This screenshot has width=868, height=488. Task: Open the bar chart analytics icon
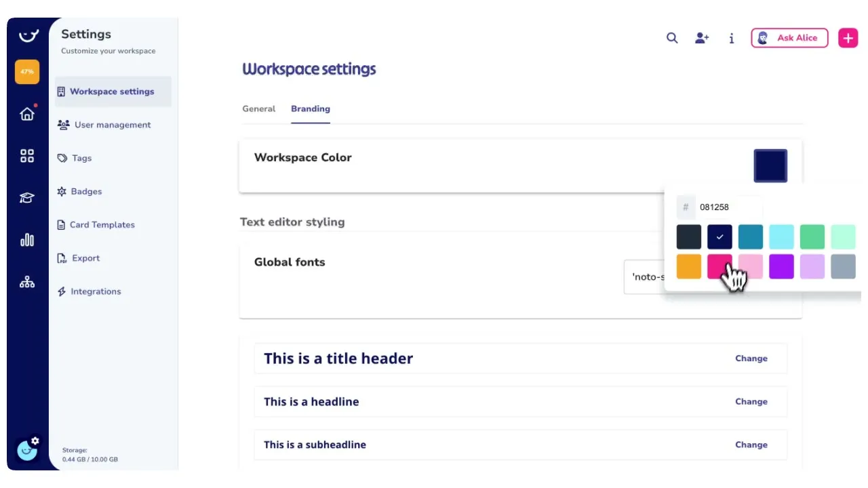click(x=27, y=240)
